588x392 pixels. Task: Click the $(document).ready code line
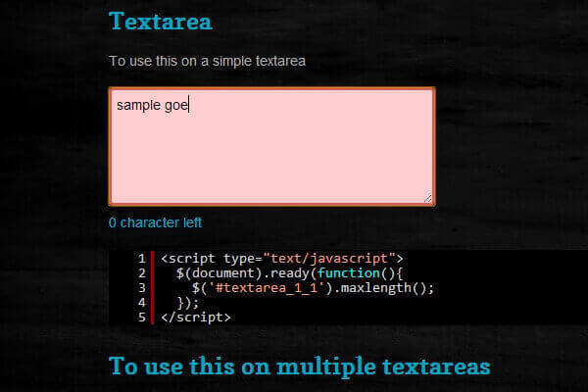point(289,273)
